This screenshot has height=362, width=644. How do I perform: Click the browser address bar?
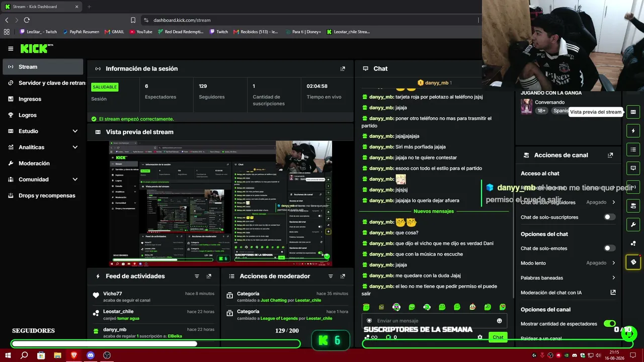coord(309,20)
